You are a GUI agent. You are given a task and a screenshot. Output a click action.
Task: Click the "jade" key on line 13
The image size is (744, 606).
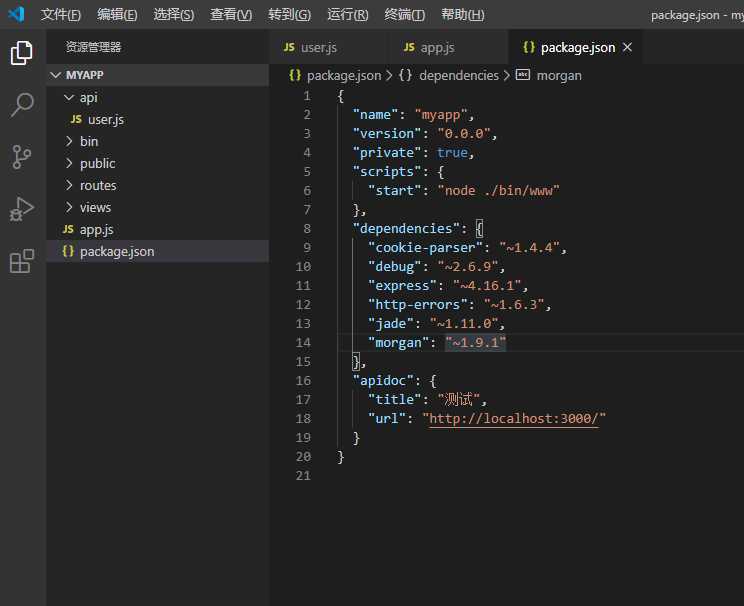pos(391,323)
